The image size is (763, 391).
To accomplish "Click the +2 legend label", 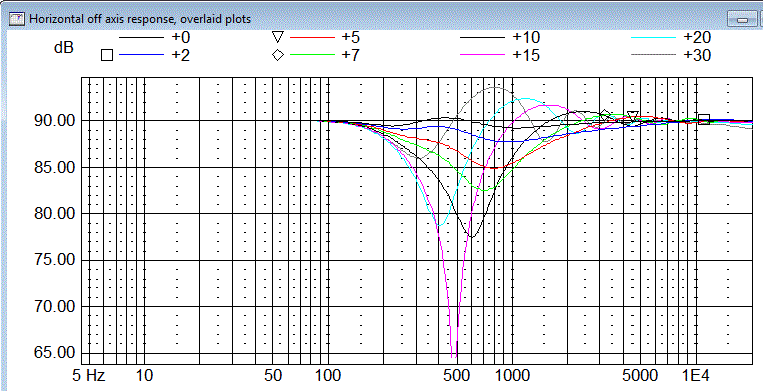I will pos(180,55).
